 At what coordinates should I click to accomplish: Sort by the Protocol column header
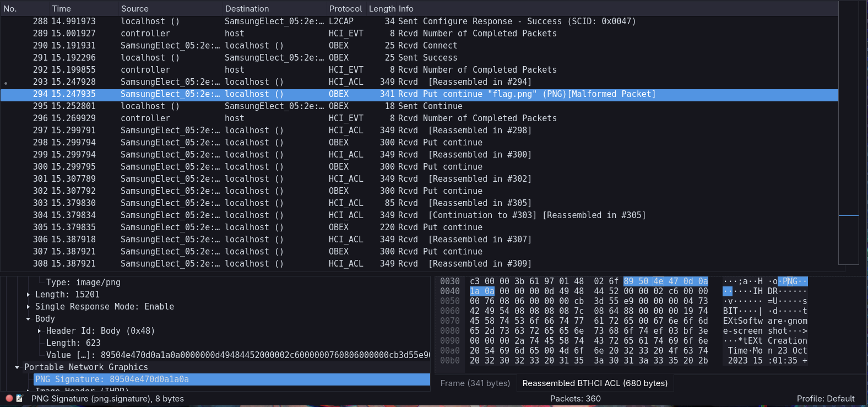[345, 9]
